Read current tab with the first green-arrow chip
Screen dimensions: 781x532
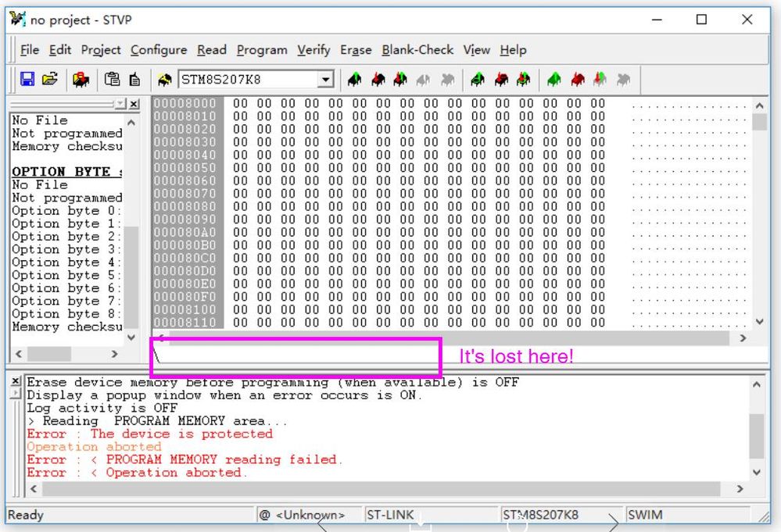355,79
